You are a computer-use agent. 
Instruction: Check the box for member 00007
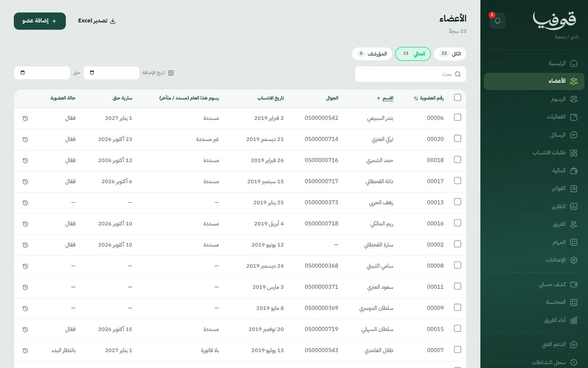(x=458, y=350)
